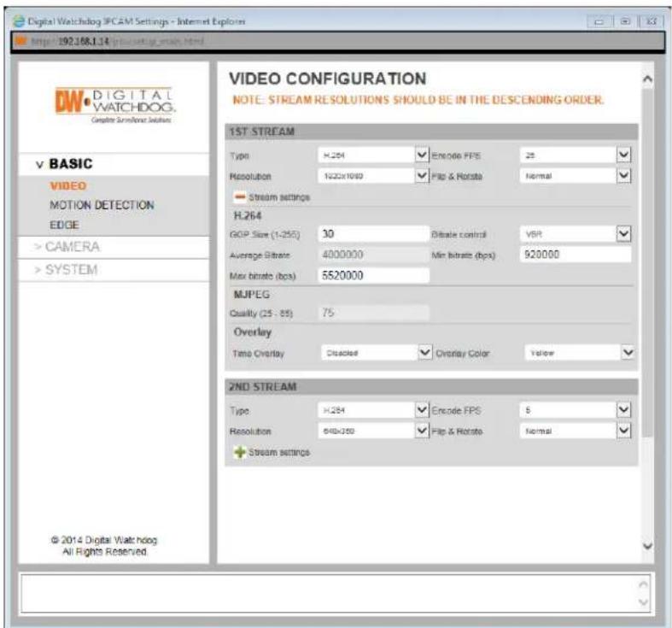Screen dimensions: 672x628
Task: Open 2nd stream Flip & Rotate dropdown
Action: (x=576, y=431)
